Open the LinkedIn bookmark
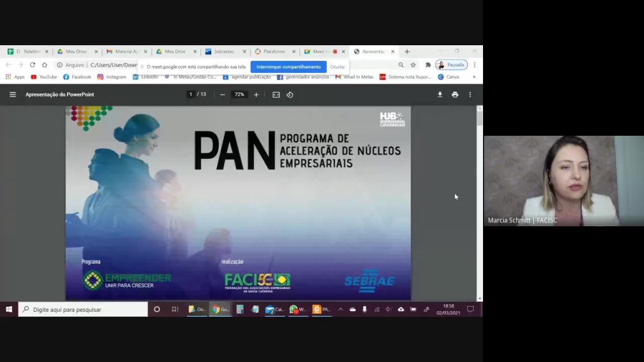Viewport: 644px width, 362px height. tap(145, 77)
